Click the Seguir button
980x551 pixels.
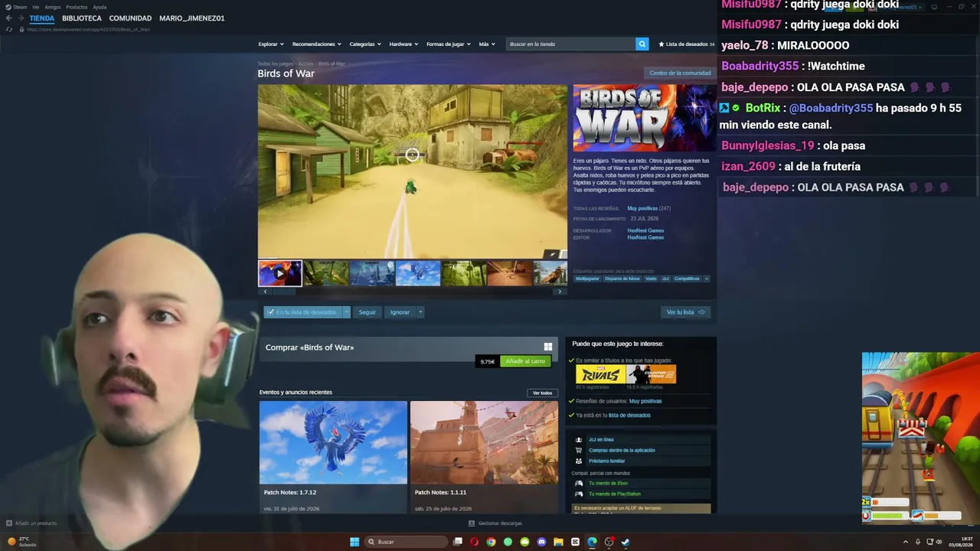(x=367, y=312)
